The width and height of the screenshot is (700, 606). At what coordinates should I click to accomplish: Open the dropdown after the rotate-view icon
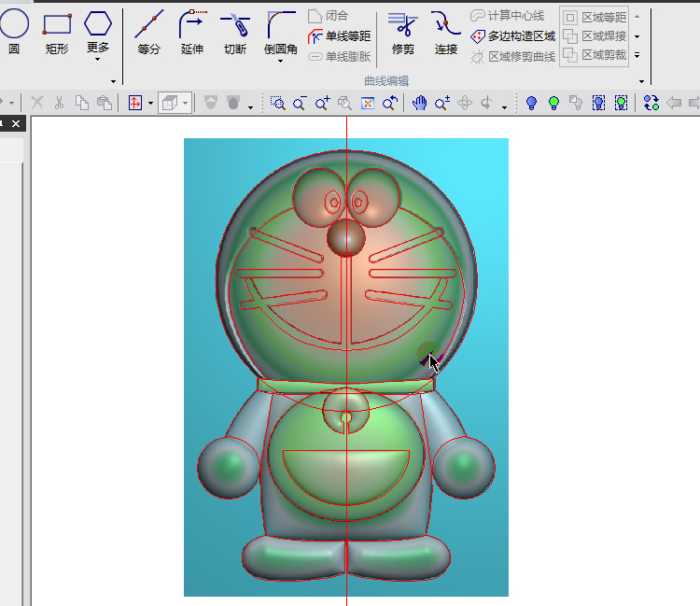pyautogui.click(x=504, y=107)
